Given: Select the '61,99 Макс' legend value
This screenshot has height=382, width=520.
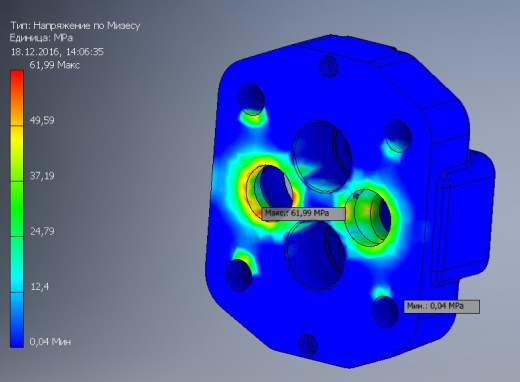Looking at the screenshot, I should click(55, 65).
